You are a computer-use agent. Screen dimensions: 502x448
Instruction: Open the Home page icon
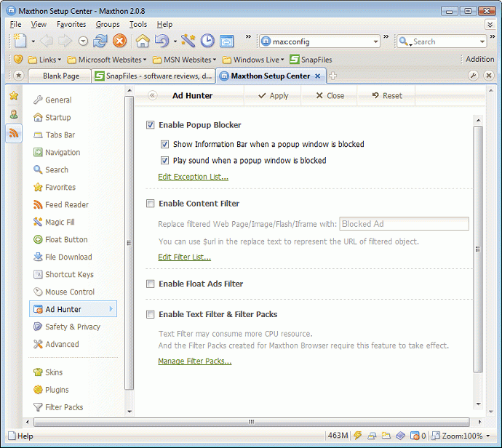point(143,41)
